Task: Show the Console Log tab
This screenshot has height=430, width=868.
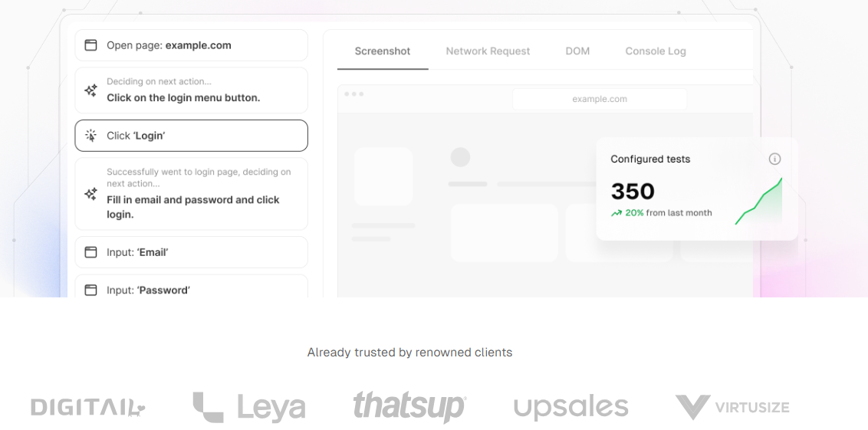Action: click(655, 51)
